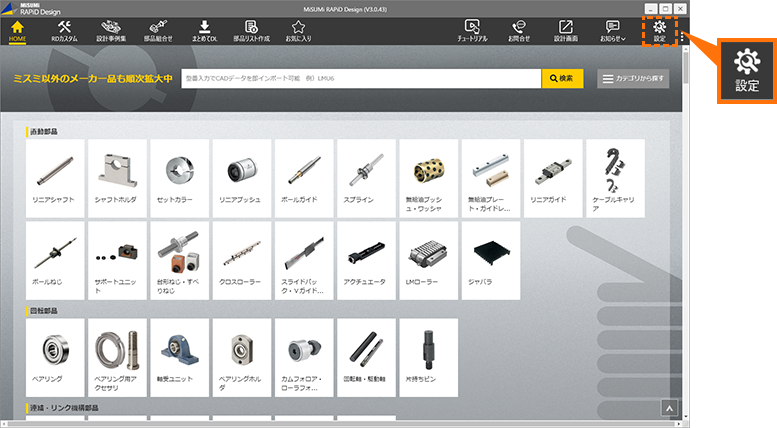Click the scroll-to-top arrow button
Image resolution: width=777 pixels, height=428 pixels.
(x=670, y=408)
